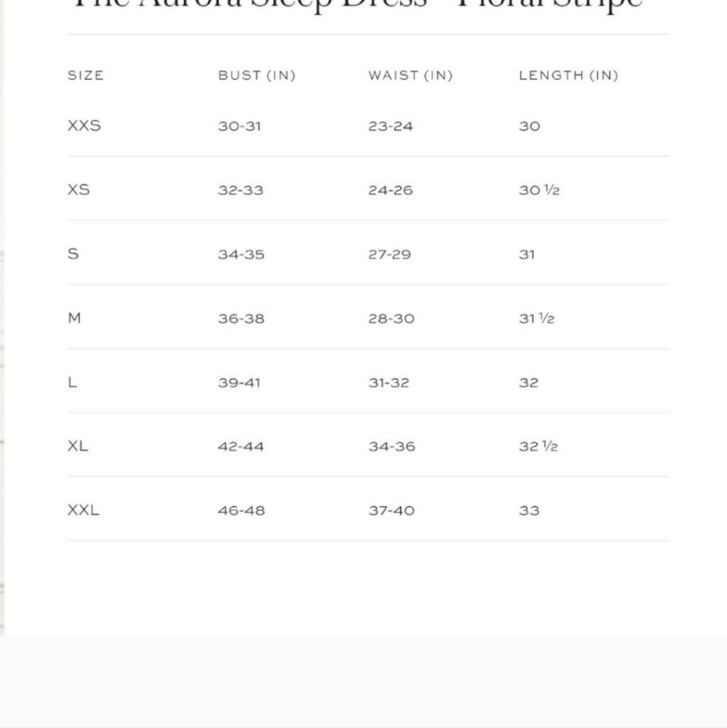The image size is (727, 728).
Task: Click the 31-32 waist value for L
Action: 389,383
